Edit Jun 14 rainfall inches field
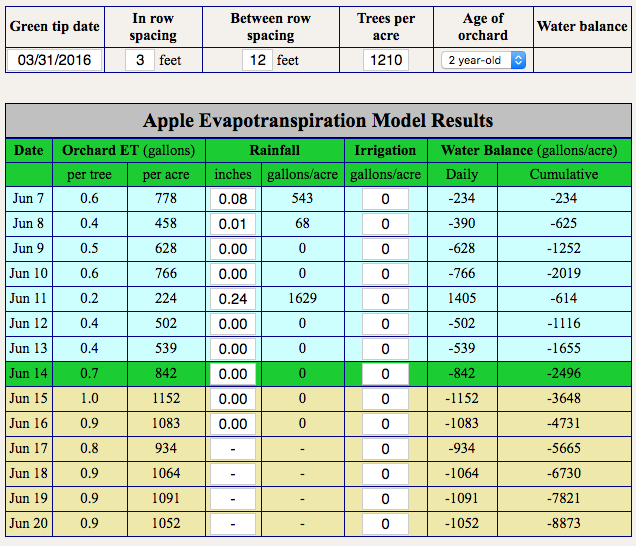Viewport: 636px width, 546px height. click(x=233, y=374)
